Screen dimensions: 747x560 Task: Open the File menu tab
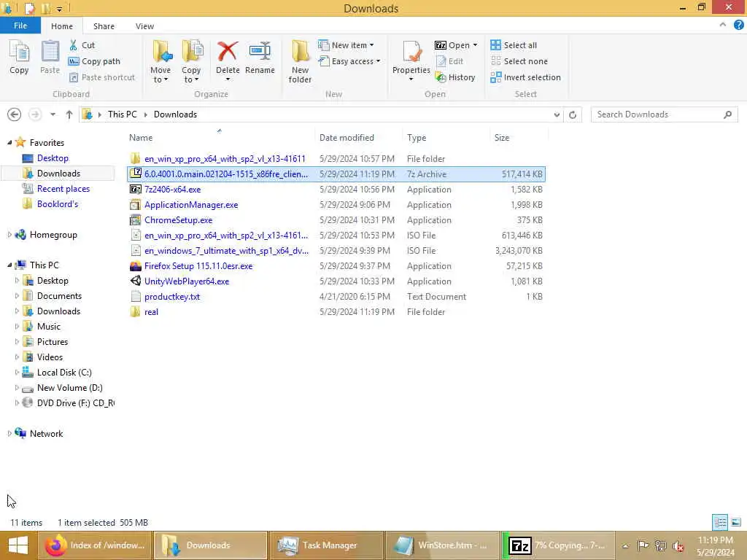(x=20, y=26)
